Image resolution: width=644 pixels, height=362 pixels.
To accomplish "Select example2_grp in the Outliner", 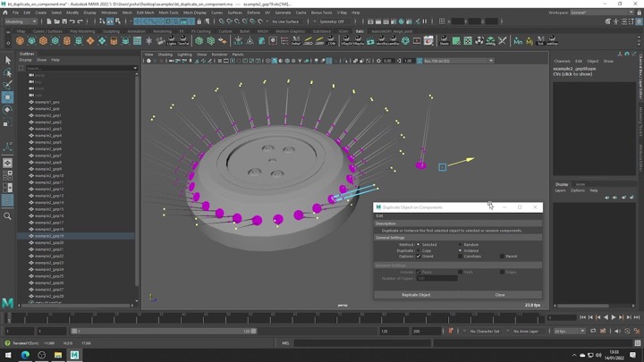I will click(47, 109).
